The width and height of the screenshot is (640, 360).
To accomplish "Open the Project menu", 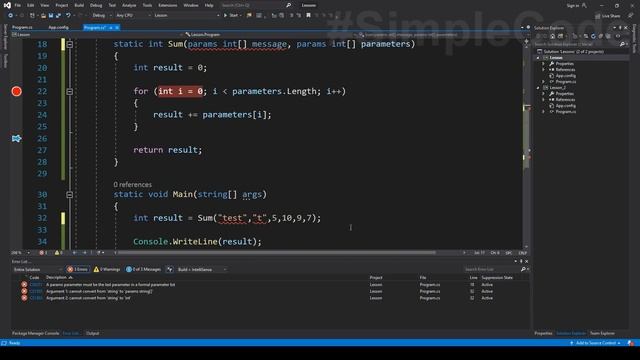I will click(62, 5).
